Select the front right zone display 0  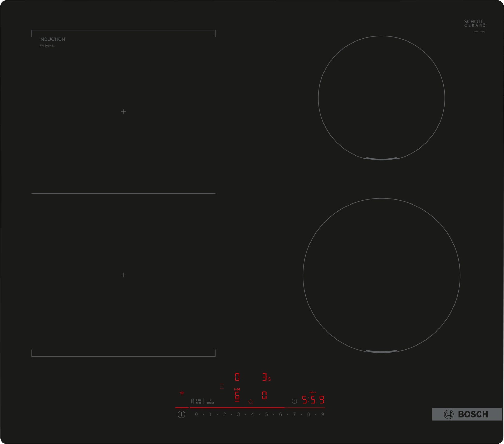pos(264,396)
